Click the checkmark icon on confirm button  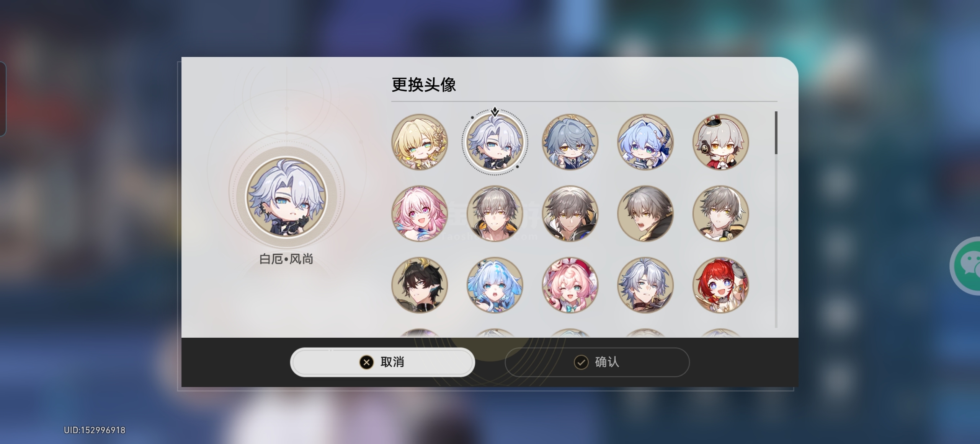[x=581, y=362]
